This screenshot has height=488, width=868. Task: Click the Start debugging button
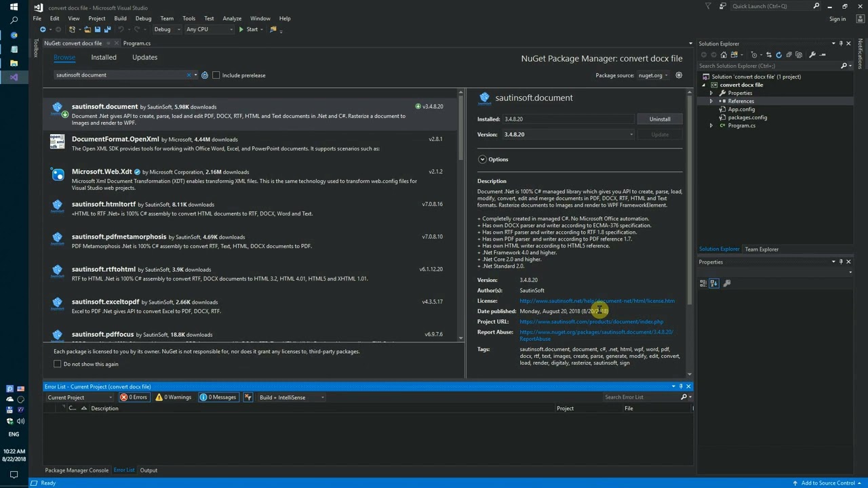coord(248,29)
